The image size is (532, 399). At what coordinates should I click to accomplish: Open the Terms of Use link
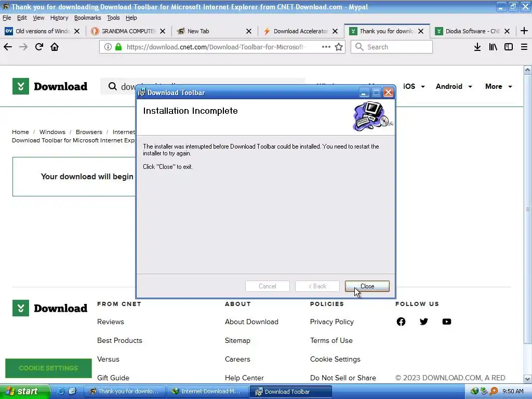(x=331, y=340)
